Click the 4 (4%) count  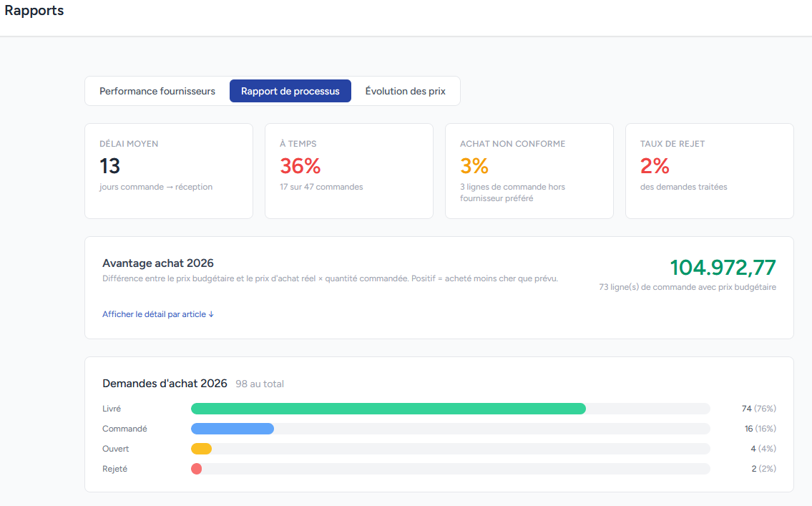click(763, 449)
